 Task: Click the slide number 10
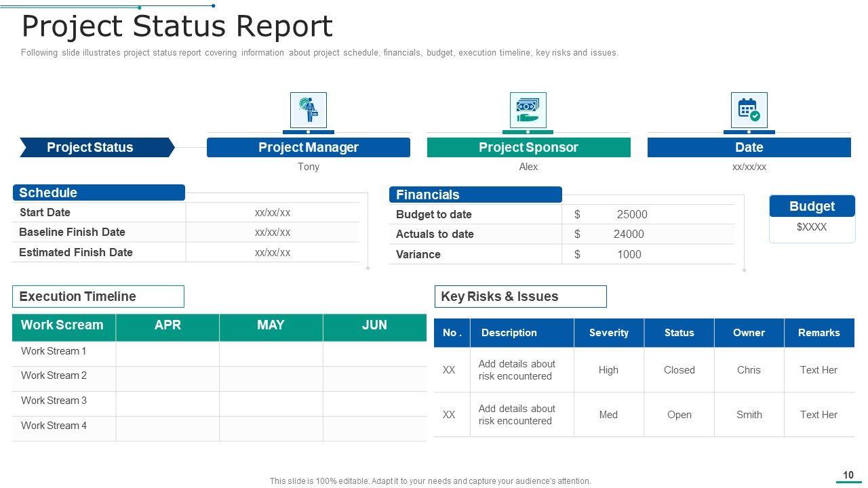point(848,475)
